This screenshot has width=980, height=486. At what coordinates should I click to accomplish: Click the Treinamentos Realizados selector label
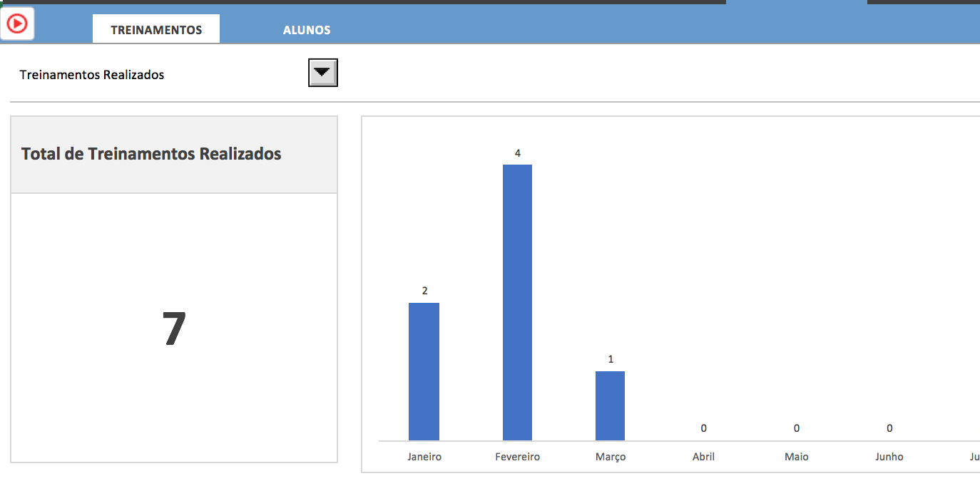pos(92,75)
